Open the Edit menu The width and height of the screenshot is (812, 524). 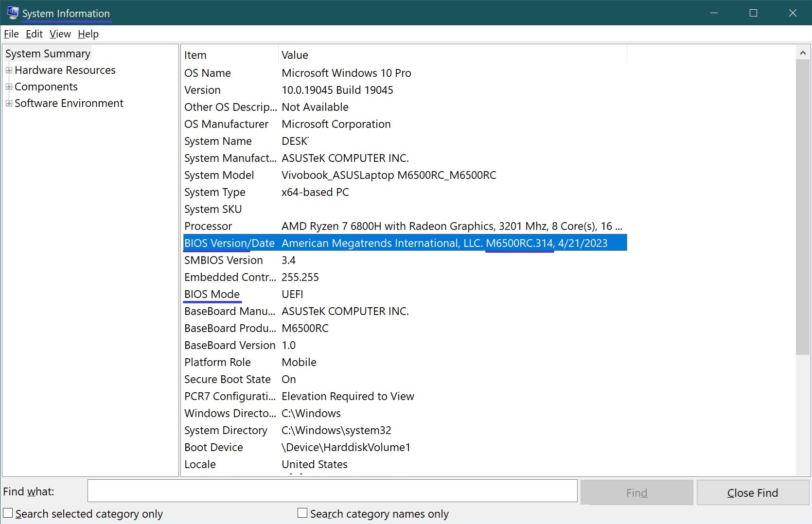coord(34,34)
